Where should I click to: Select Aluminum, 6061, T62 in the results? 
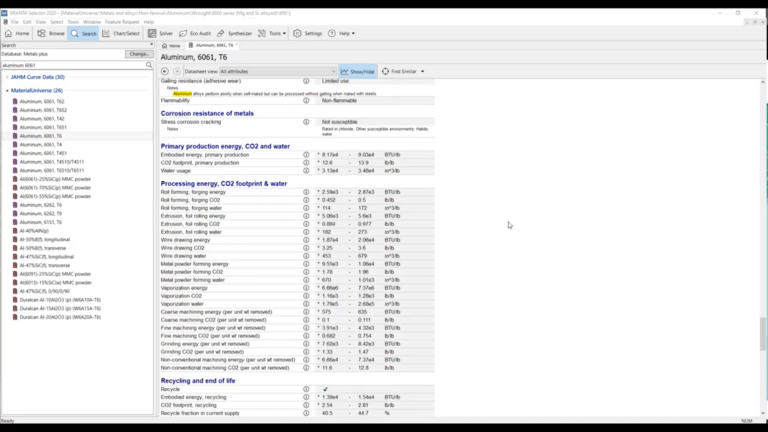pyautogui.click(x=42, y=101)
